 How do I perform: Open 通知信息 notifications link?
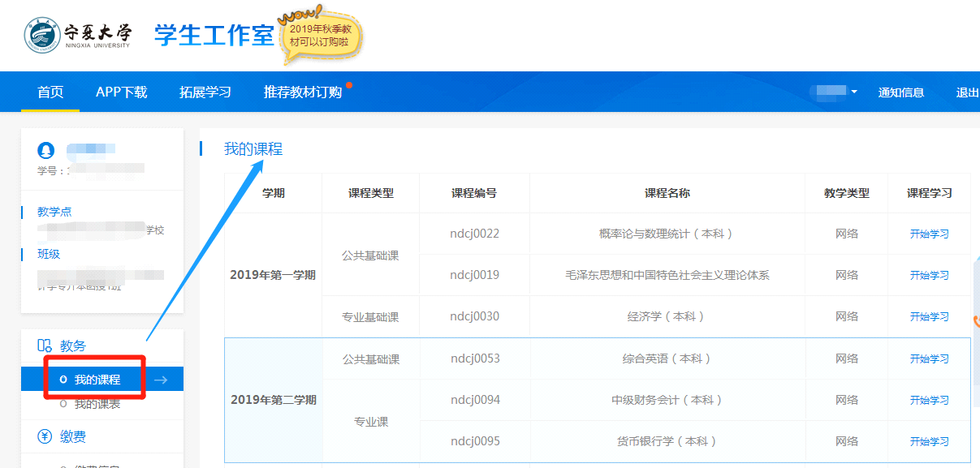tap(900, 92)
